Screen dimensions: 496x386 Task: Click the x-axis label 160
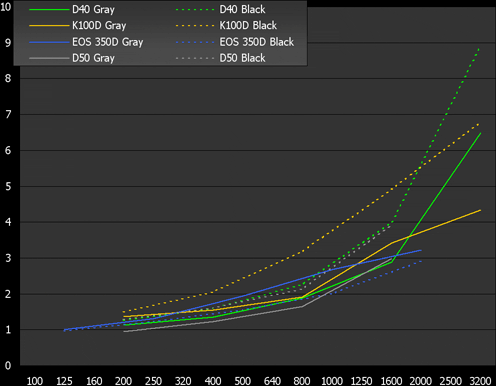[x=94, y=381]
